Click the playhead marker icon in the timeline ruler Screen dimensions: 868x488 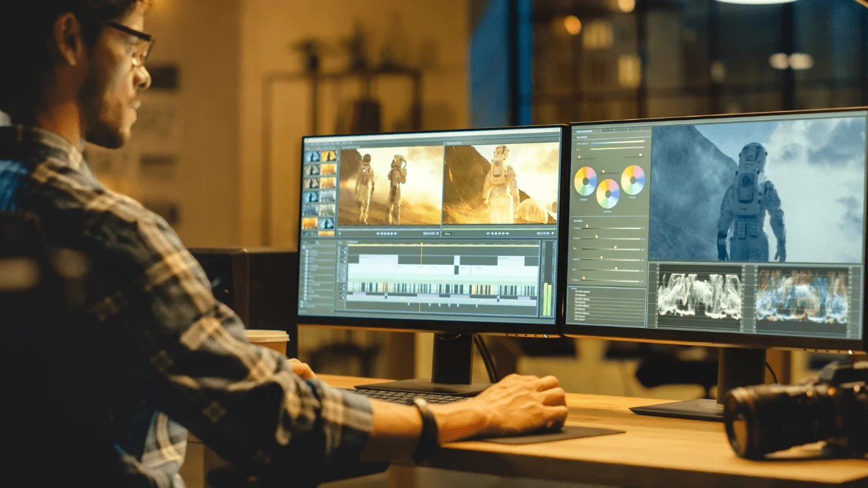421,245
